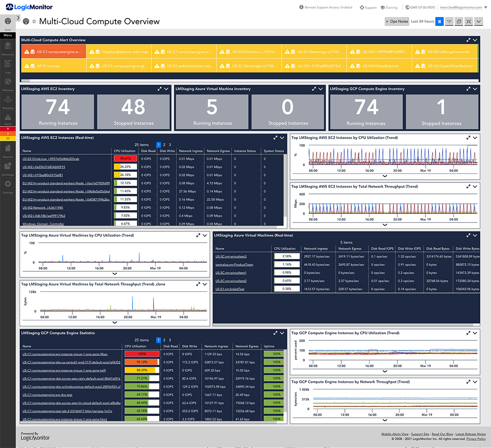
Task: Collapse the Multi-Cloud Compute Alert Overview panel
Action: click(474, 40)
